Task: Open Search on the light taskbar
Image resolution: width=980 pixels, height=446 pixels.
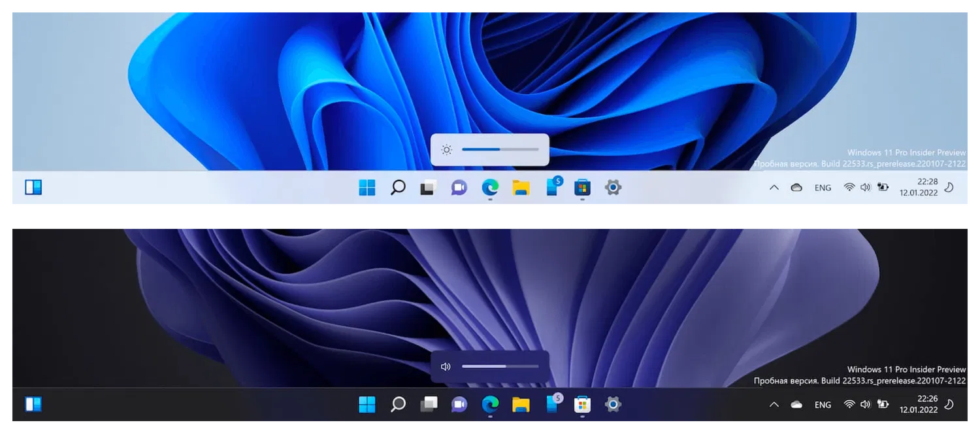Action: tap(398, 188)
